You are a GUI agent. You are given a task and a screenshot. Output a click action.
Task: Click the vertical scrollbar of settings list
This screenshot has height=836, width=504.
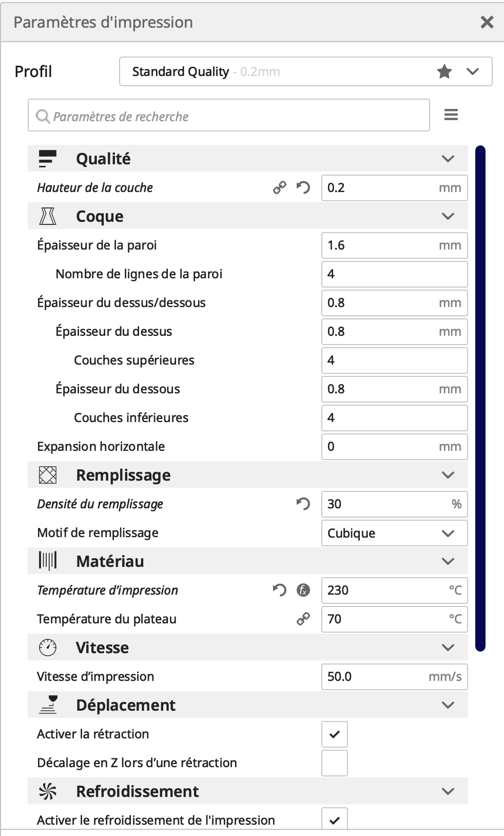[x=480, y=398]
